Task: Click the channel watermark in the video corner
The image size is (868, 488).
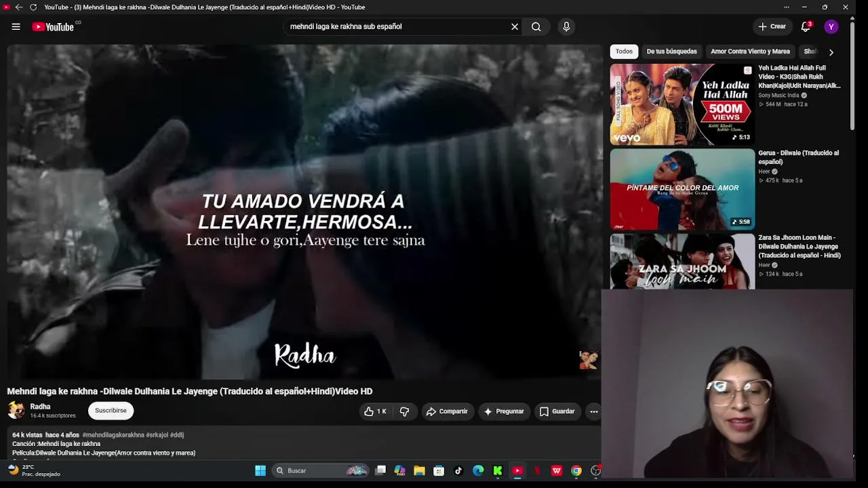Action: [589, 360]
